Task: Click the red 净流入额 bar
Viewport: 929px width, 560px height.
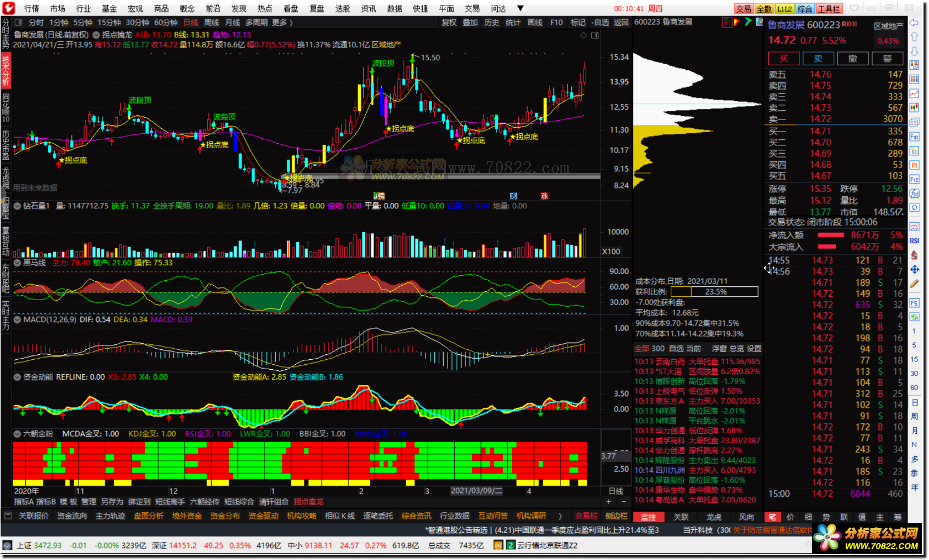Action: point(831,235)
